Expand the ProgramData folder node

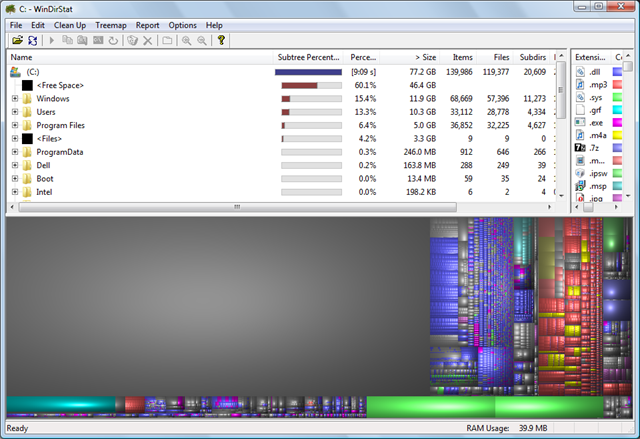(x=15, y=152)
